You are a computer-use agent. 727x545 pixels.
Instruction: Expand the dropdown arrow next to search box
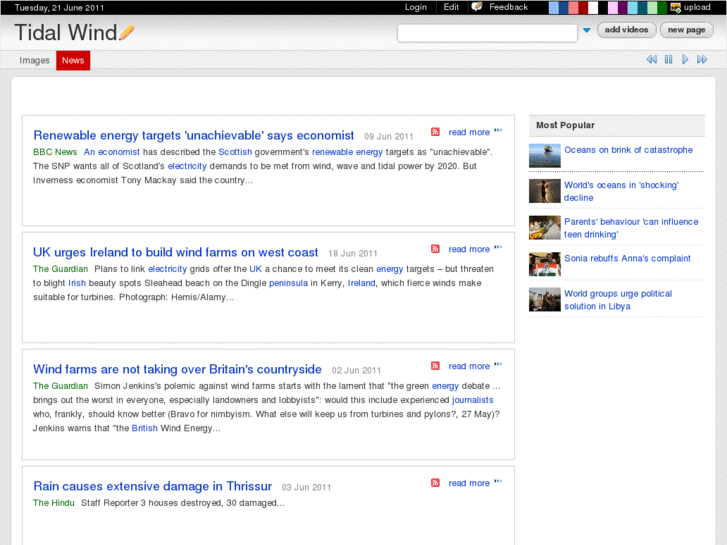[587, 30]
